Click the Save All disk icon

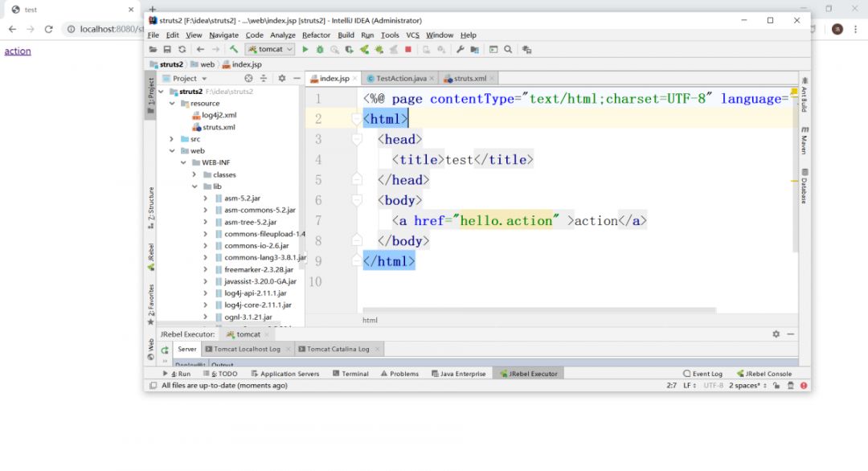[167, 49]
